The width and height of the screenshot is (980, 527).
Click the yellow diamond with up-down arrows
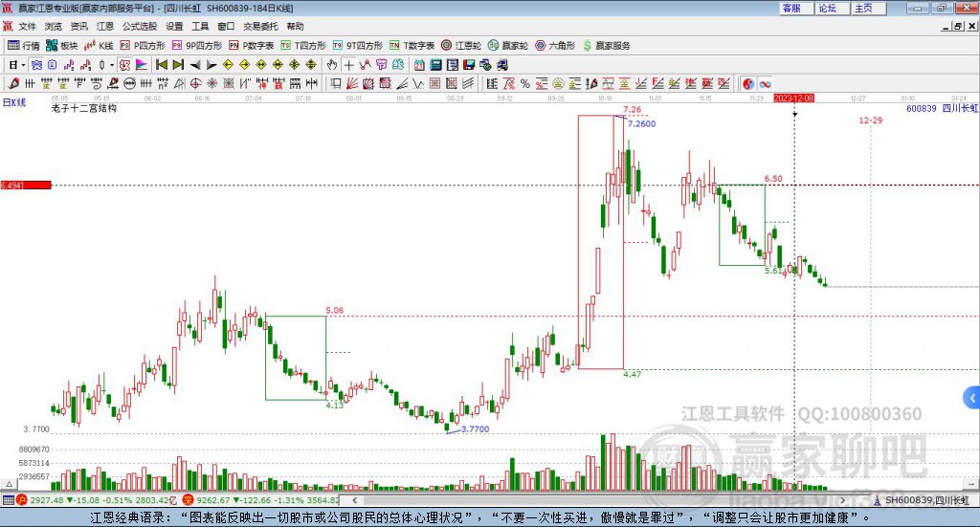point(311,65)
